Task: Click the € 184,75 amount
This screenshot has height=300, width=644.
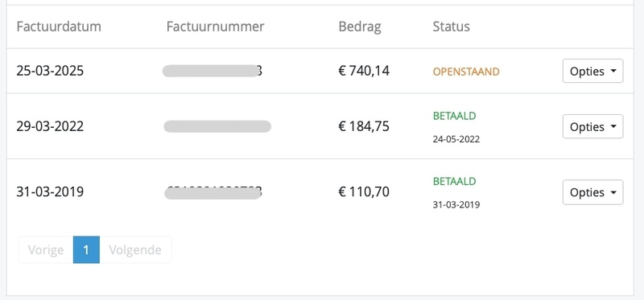Action: (364, 126)
